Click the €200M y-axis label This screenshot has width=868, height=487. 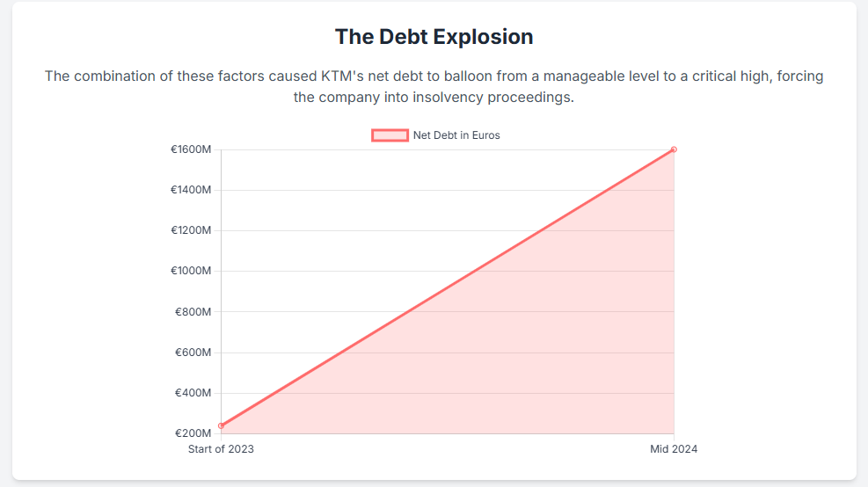point(193,433)
